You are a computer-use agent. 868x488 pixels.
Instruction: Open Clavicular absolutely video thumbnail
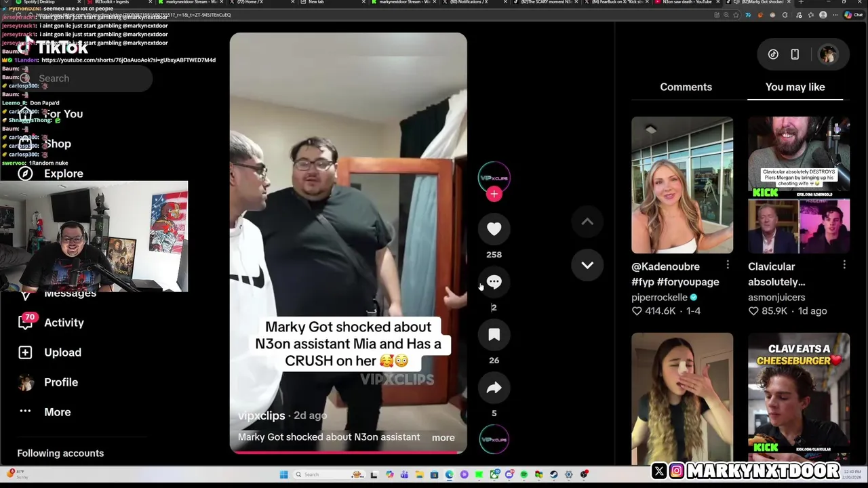click(x=799, y=185)
